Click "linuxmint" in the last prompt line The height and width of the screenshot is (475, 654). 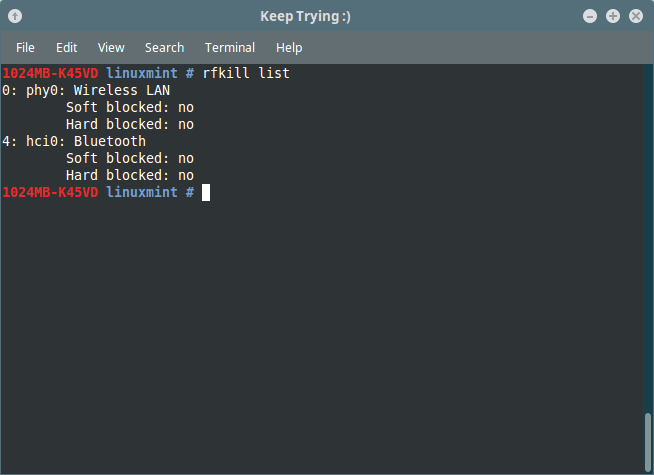click(x=142, y=192)
